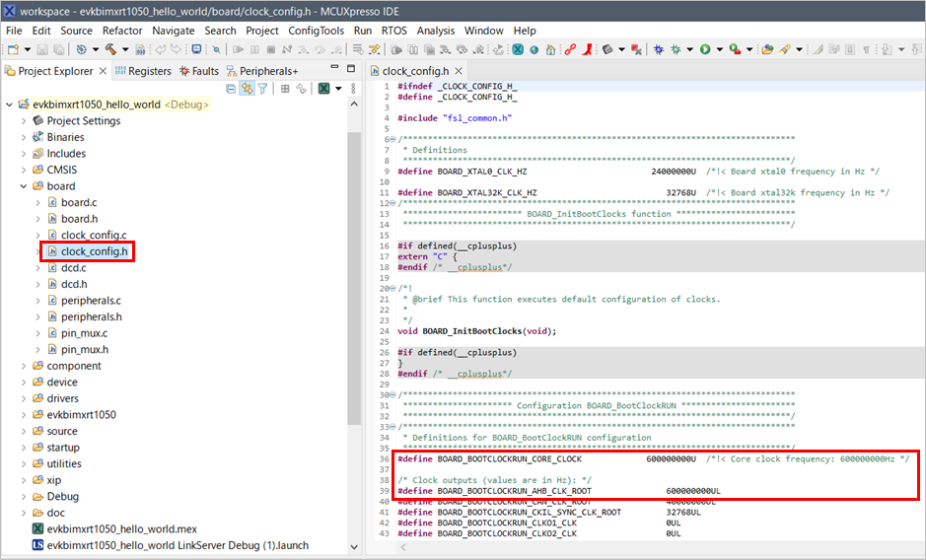Open the RTOS menu
926x560 pixels.
click(x=393, y=31)
